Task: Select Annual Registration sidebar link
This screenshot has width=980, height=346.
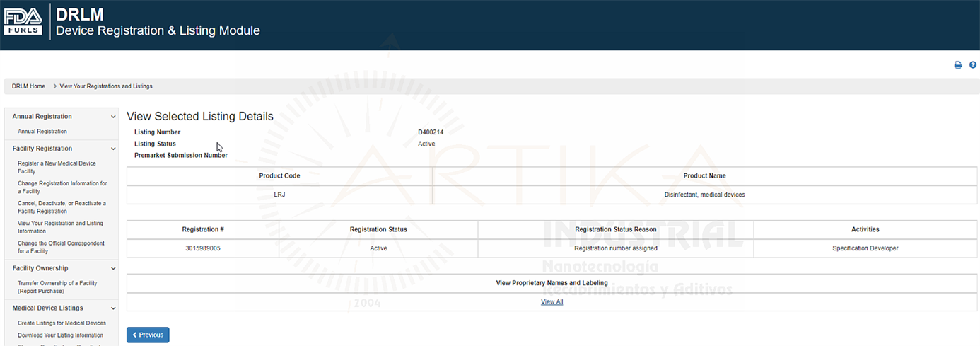Action: click(x=42, y=132)
